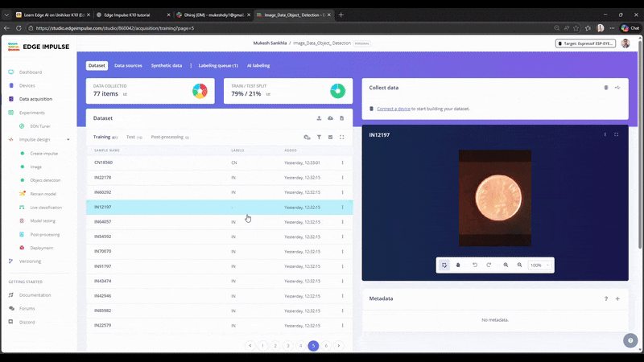Switch to the Test samples tab
The image size is (644, 362).
pyautogui.click(x=134, y=137)
